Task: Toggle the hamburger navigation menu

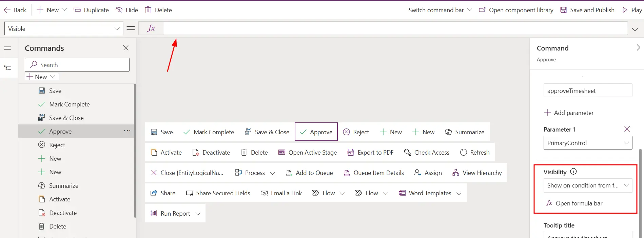Action: [7, 48]
